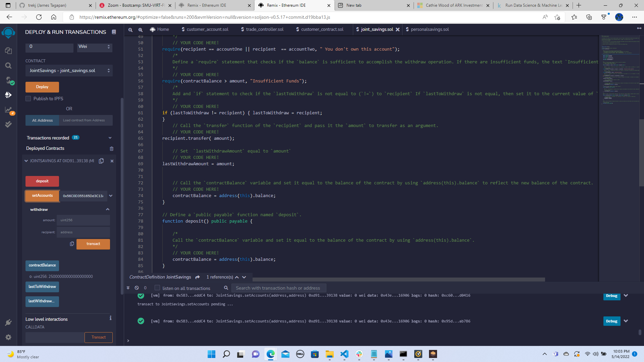Collapse the terminal panel using double chevron
Viewport: 644px width, 362px height.
(x=128, y=288)
